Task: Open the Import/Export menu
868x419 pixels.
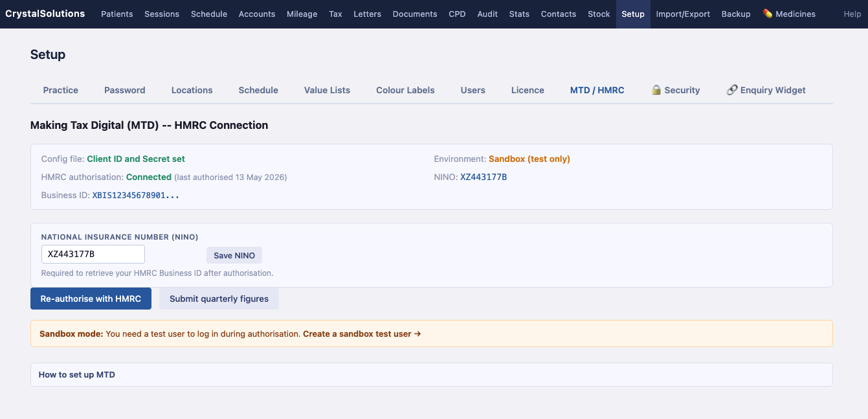Action: (683, 14)
